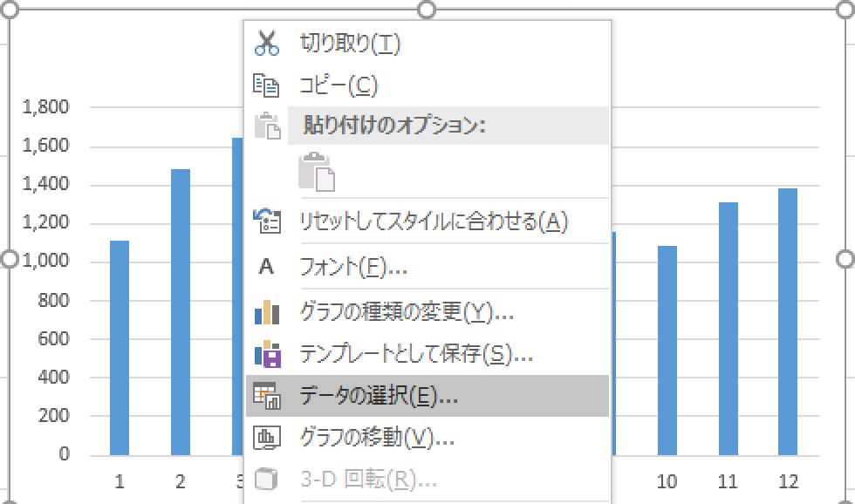Click horizontal axis label 11
Viewport: 855px width, 504px height.
(728, 481)
